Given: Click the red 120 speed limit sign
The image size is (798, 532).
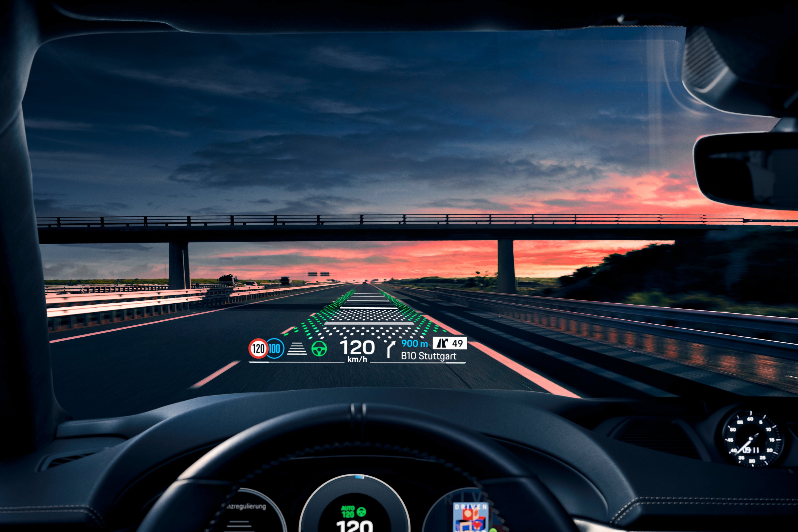Looking at the screenshot, I should click(x=258, y=349).
